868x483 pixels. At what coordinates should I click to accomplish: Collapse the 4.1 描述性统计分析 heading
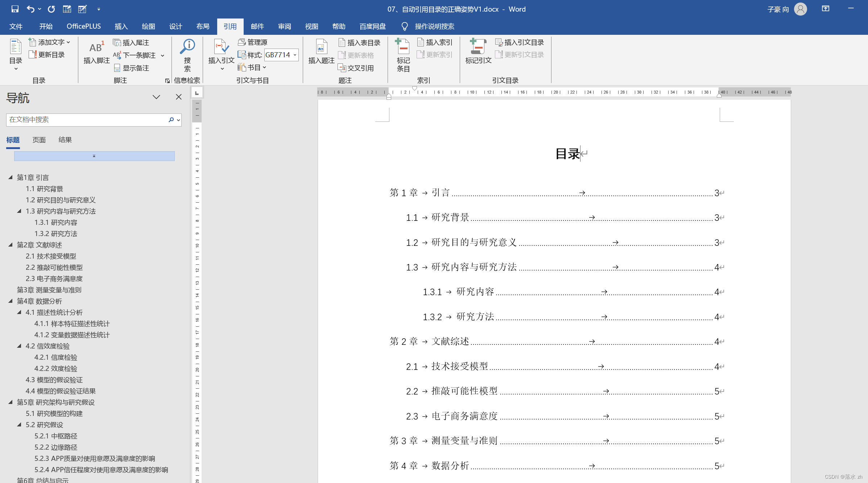19,312
